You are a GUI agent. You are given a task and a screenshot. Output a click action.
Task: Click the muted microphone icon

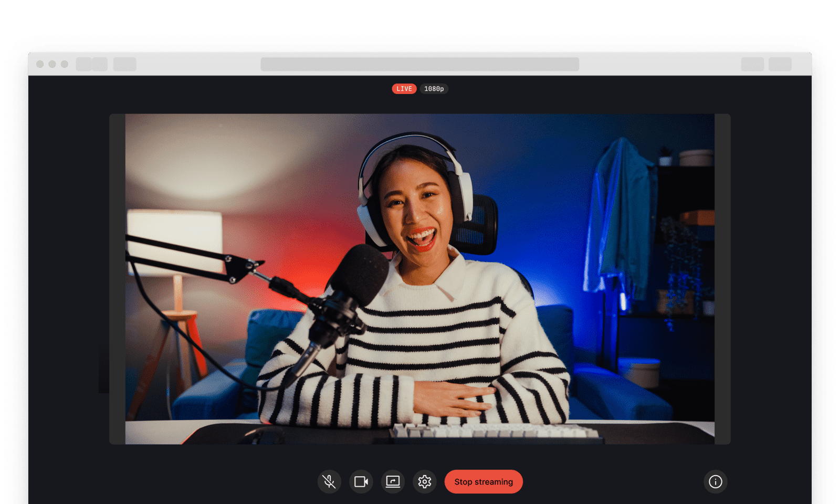click(x=329, y=481)
